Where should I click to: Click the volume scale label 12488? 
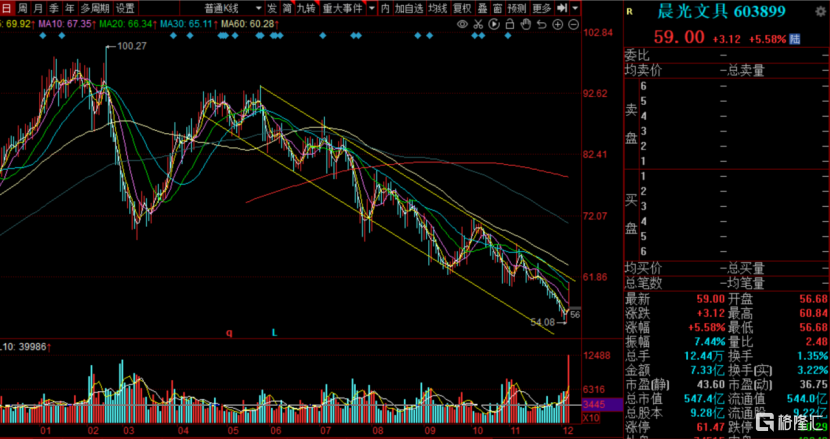coord(597,356)
